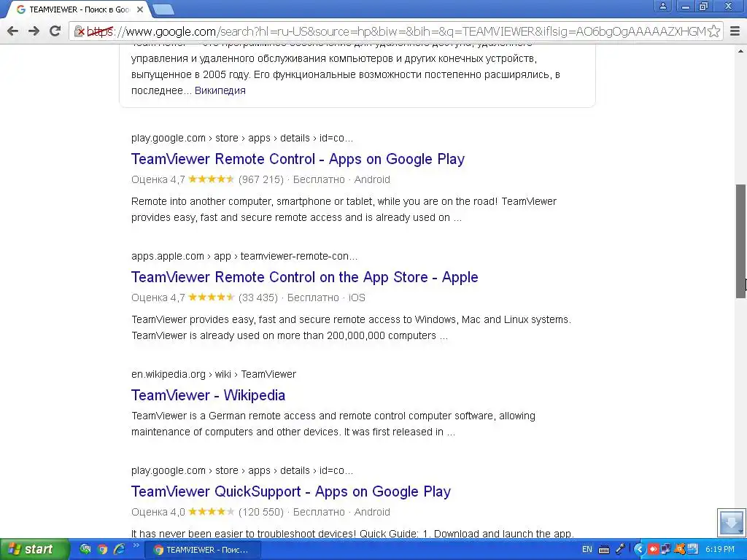Click the apps.apple.com breadcrumb URL
747x560 pixels.
click(x=244, y=256)
